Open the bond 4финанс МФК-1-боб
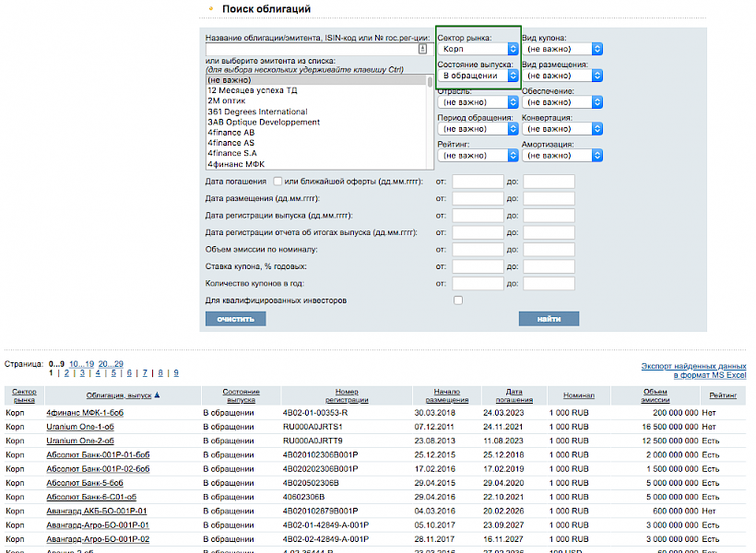The width and height of the screenshot is (756, 553). point(85,413)
